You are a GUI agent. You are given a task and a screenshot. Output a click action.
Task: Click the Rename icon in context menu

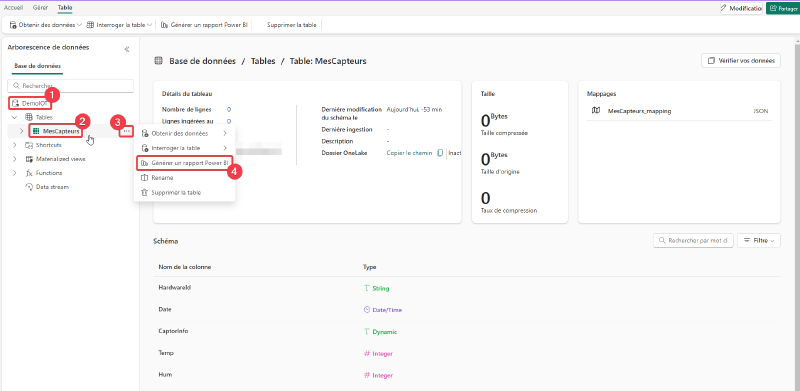pos(144,178)
